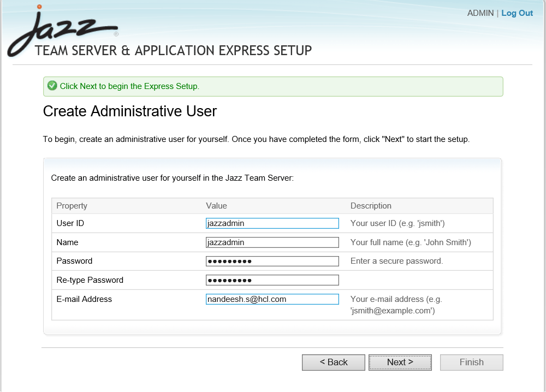Screen dimensions: 546x392
Task: Click the 'Create Administrative User' heading
Action: tap(130, 111)
